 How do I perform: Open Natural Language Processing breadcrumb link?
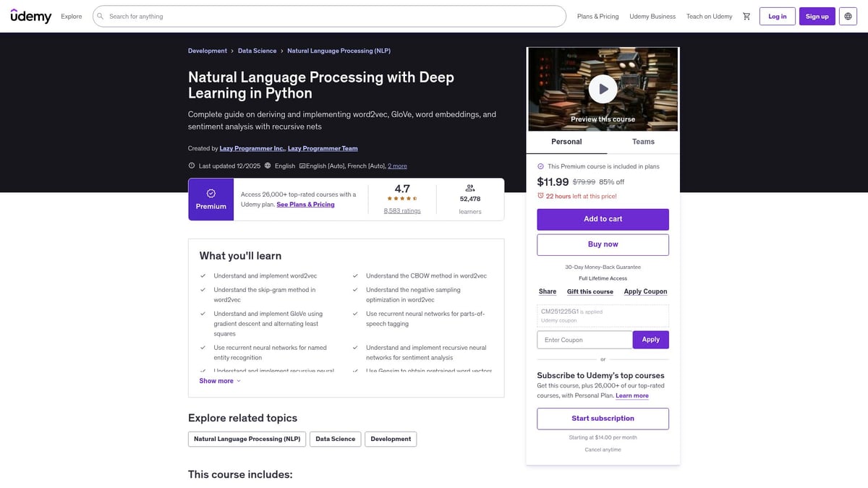339,51
